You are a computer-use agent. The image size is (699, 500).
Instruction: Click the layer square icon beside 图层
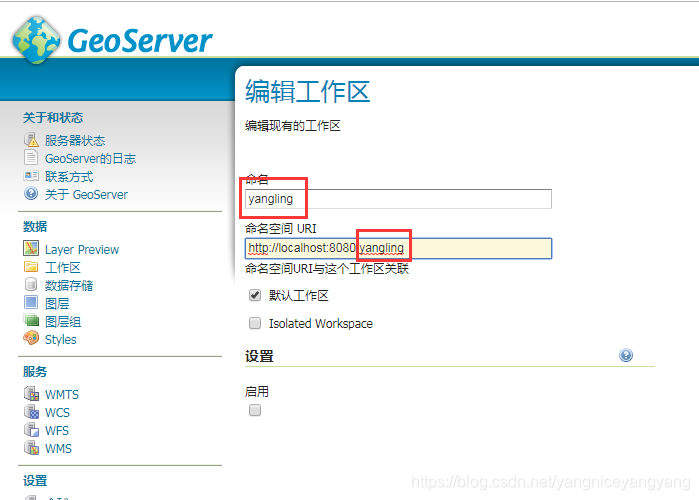pyautogui.click(x=31, y=303)
